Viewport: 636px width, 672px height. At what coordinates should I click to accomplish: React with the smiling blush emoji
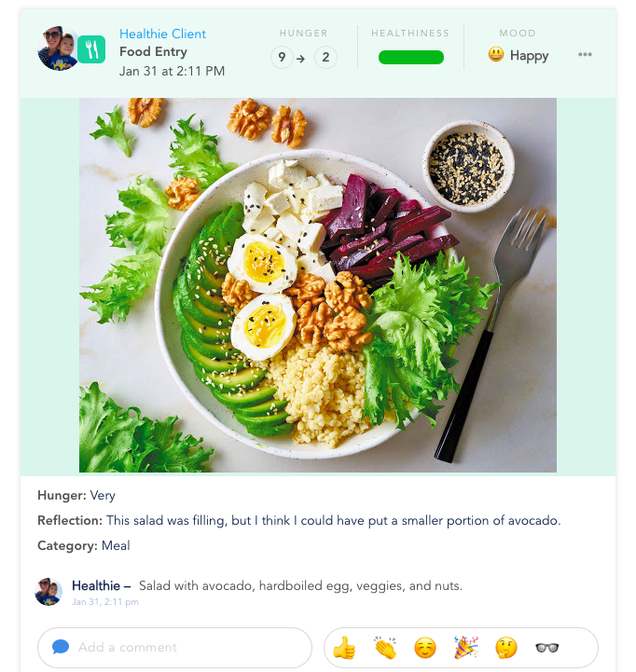click(425, 648)
